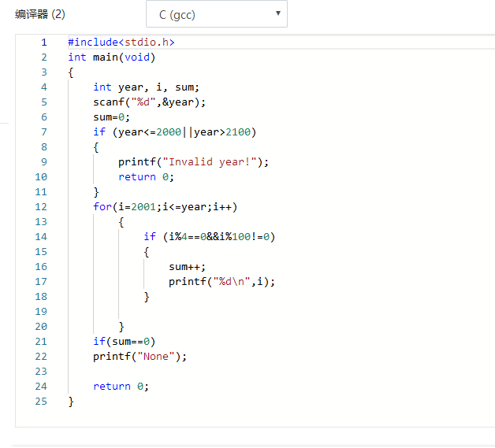Viewport: 495px width, 448px height.
Task: Click the int main(void) line
Action: 112,57
